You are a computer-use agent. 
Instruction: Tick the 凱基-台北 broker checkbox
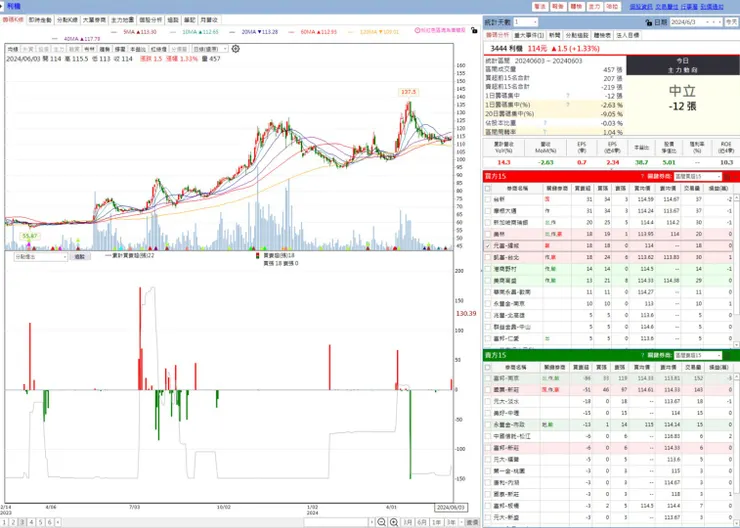click(488, 257)
